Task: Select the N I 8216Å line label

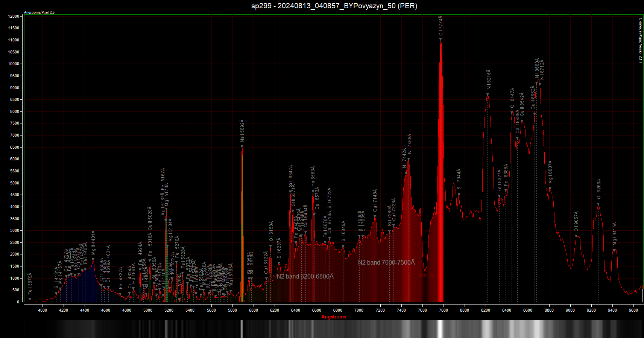Action: 489,79
